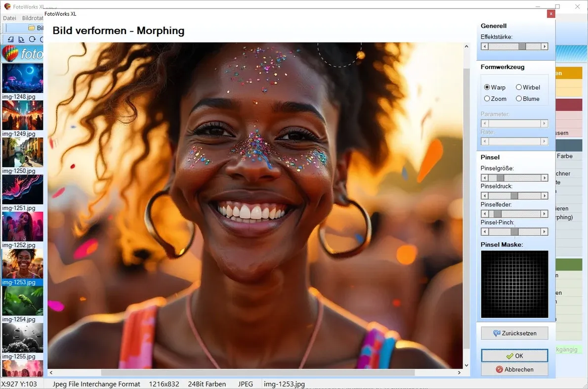Open the Datei menu
The width and height of the screenshot is (588, 389).
[x=9, y=18]
